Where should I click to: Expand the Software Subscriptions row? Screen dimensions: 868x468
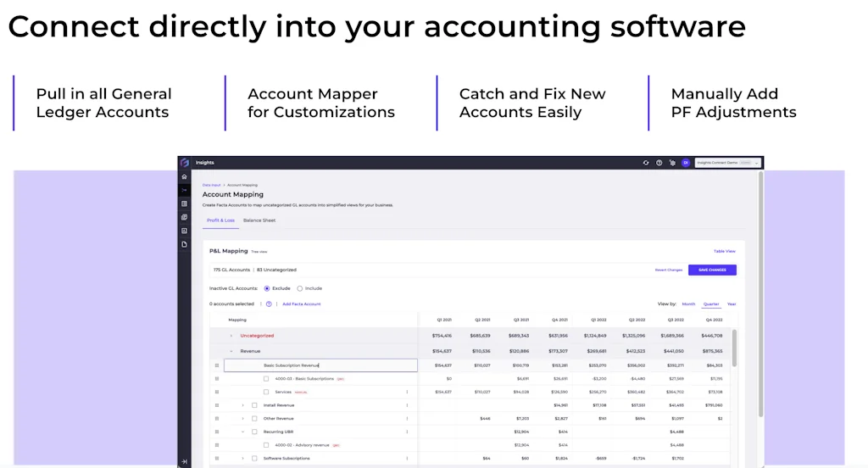pos(243,459)
